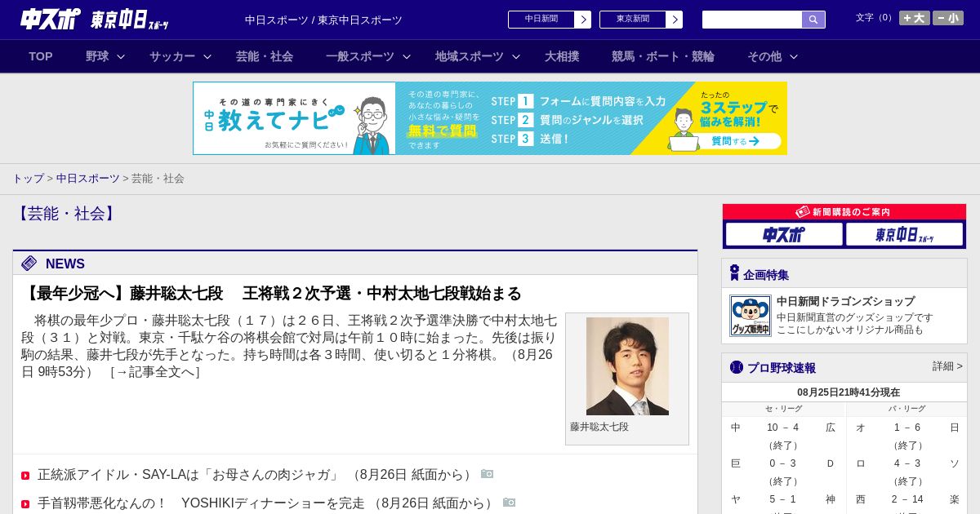Open the 中日新聞ドラゴンズショップ link

coord(845,301)
